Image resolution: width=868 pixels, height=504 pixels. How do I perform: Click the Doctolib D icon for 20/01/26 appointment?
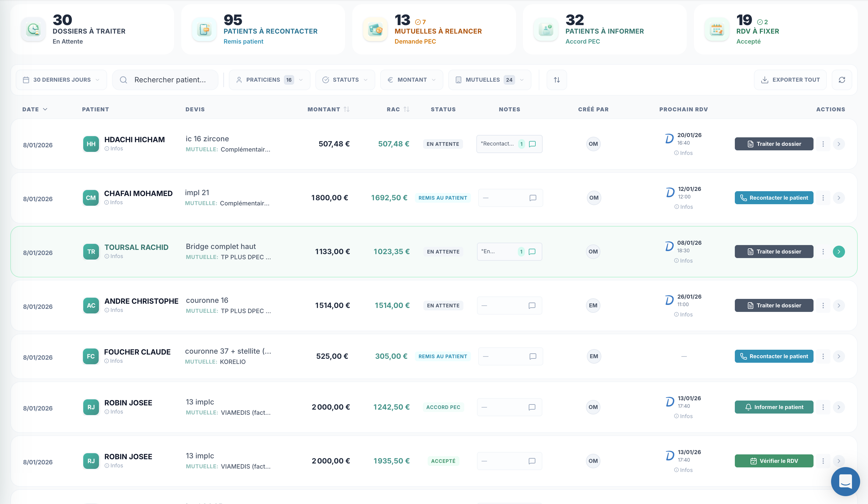click(669, 138)
